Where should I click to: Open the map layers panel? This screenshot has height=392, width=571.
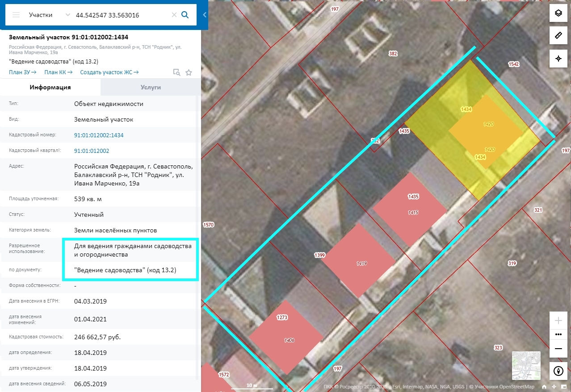point(558,13)
